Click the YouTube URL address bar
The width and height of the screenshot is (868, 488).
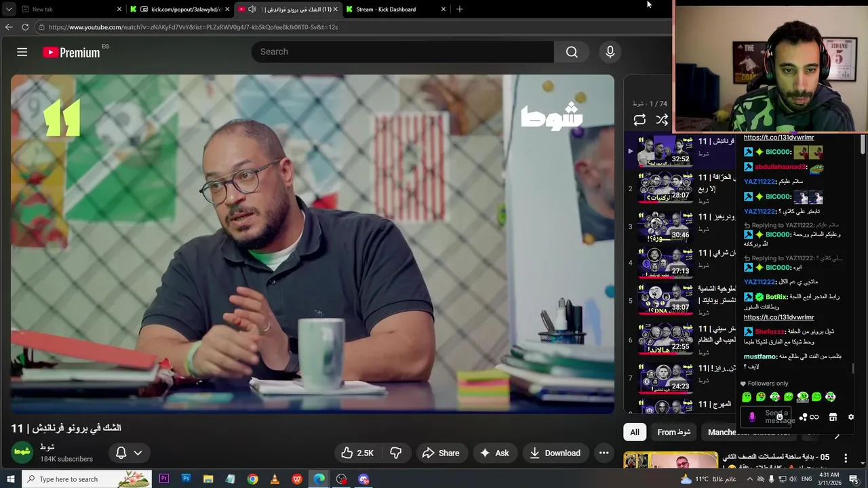coord(353,27)
